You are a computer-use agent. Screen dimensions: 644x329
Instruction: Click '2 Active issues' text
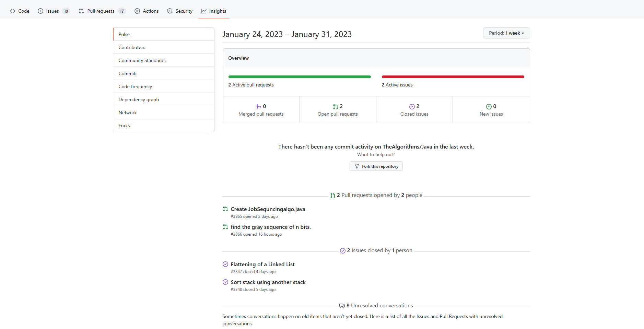[x=397, y=85]
